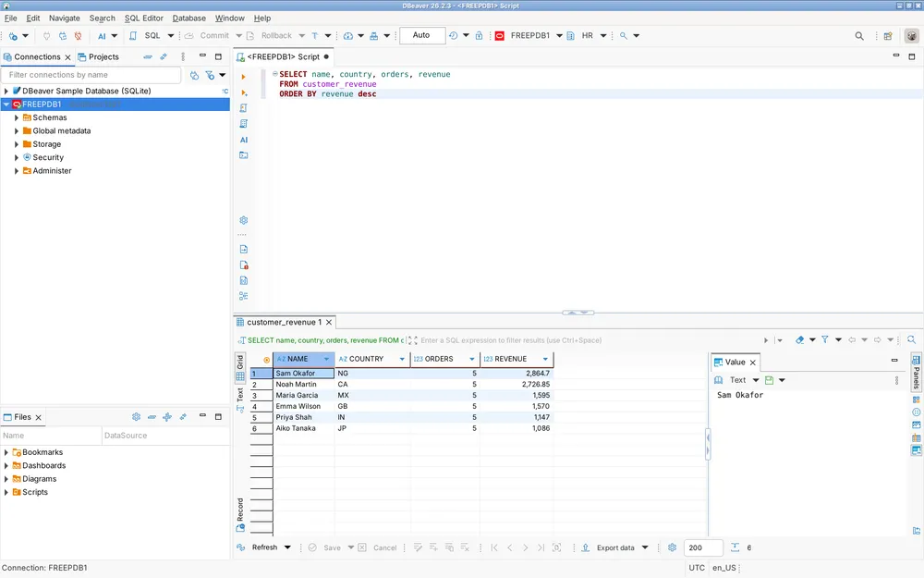The width and height of the screenshot is (924, 578).
Task: Click the SQL toolbar button label
Action: (x=152, y=36)
